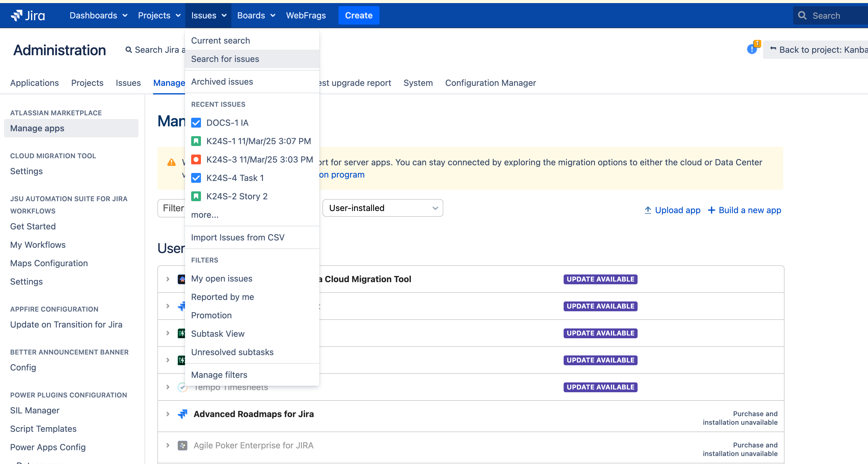Open Better Announcement Banner Config
This screenshot has height=464, width=868.
click(x=23, y=367)
